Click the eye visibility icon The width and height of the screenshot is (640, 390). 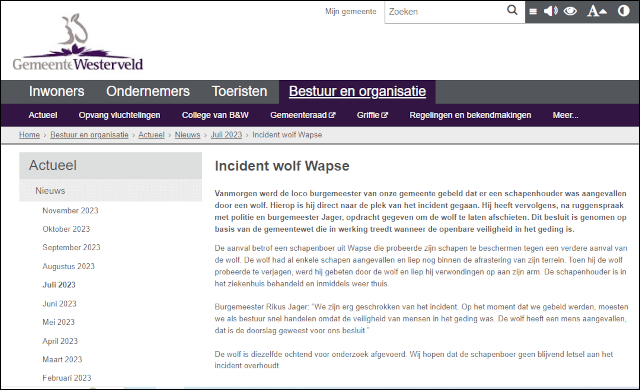570,11
